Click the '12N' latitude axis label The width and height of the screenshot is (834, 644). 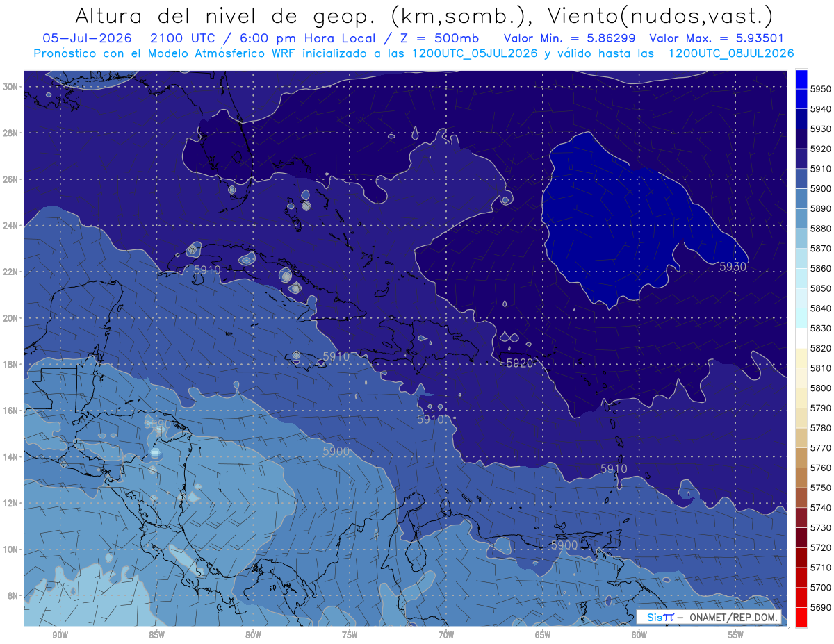(x=10, y=503)
